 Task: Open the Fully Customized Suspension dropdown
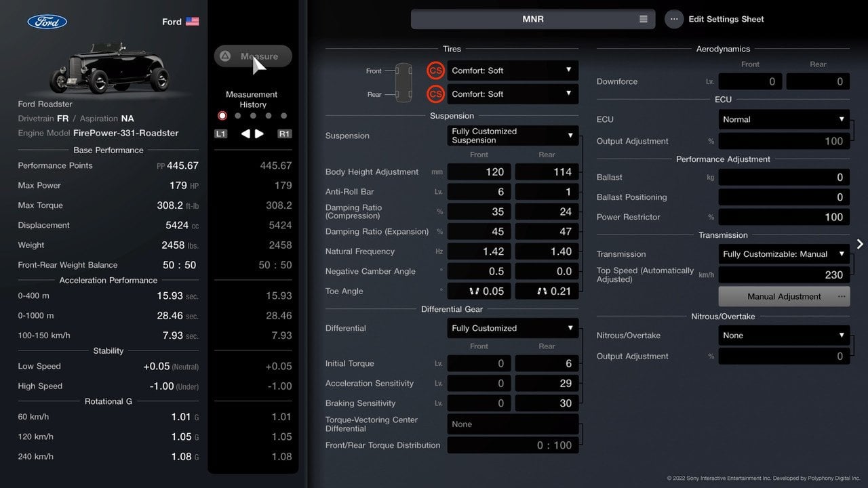point(513,136)
